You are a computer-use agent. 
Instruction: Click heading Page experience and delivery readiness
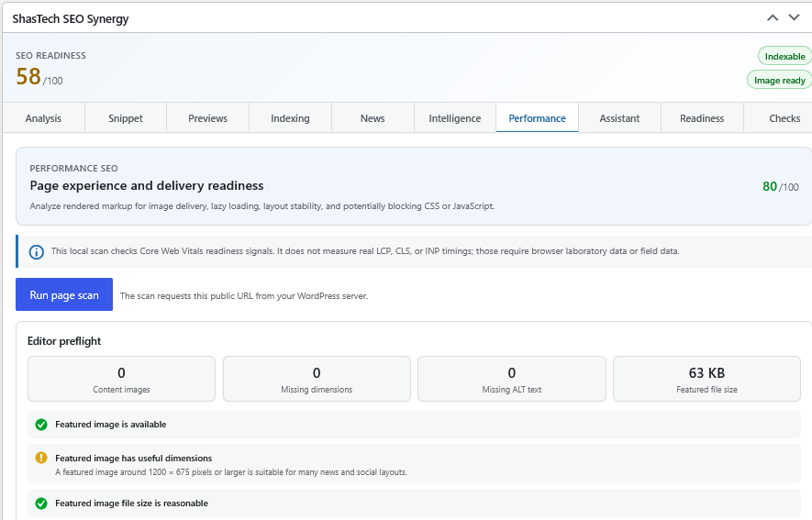click(x=147, y=185)
